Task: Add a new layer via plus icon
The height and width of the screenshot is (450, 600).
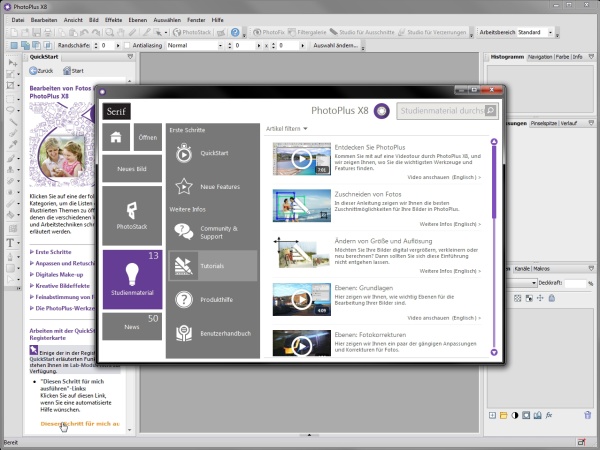Action: point(492,415)
